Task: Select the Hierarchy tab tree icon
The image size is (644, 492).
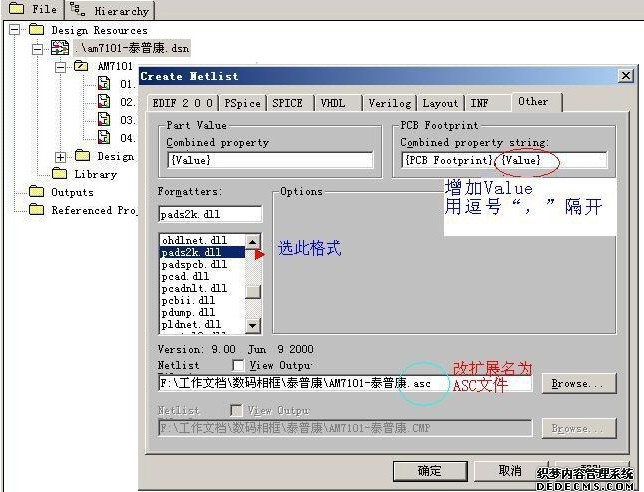Action: coord(77,9)
